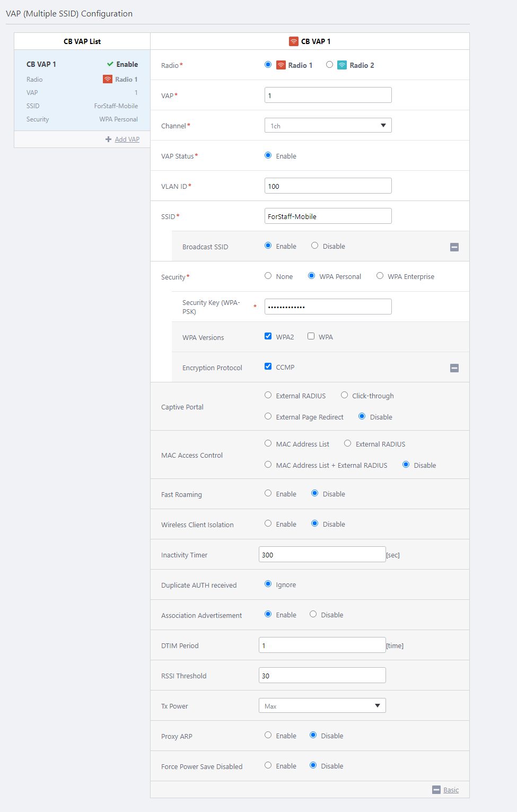Click the Basic link

click(451, 790)
